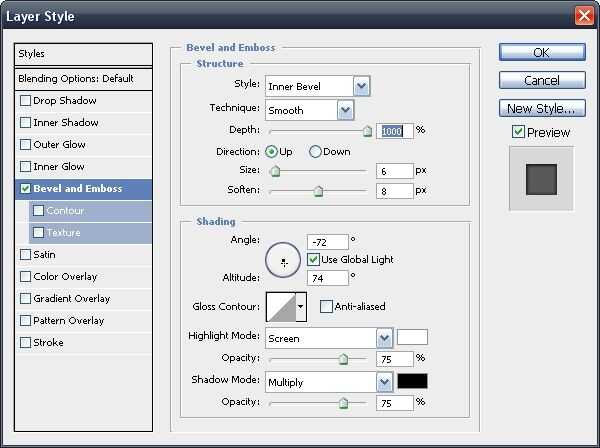Click the Shadow Opacity input field
The height and width of the screenshot is (448, 600).
click(395, 403)
